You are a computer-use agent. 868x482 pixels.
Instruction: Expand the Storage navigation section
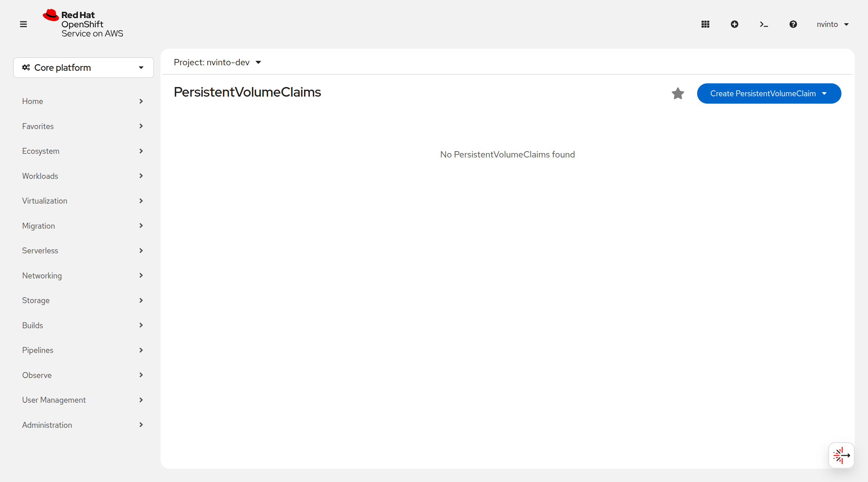(x=83, y=301)
